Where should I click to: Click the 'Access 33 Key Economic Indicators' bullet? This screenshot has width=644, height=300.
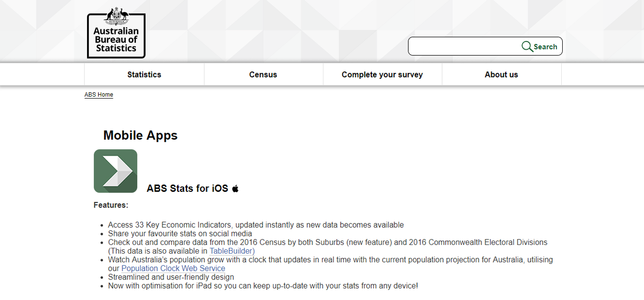256,225
